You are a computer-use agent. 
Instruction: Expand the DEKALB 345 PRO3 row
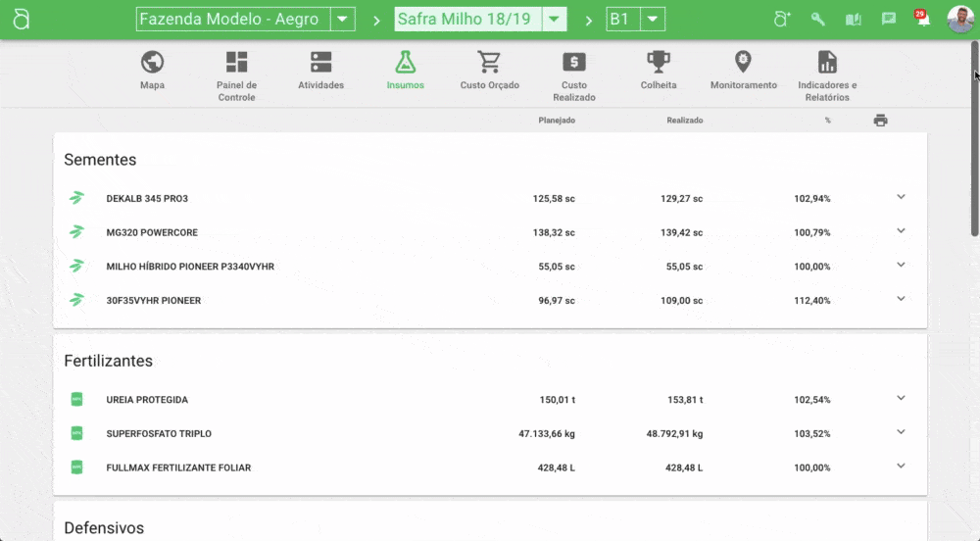[x=901, y=197]
